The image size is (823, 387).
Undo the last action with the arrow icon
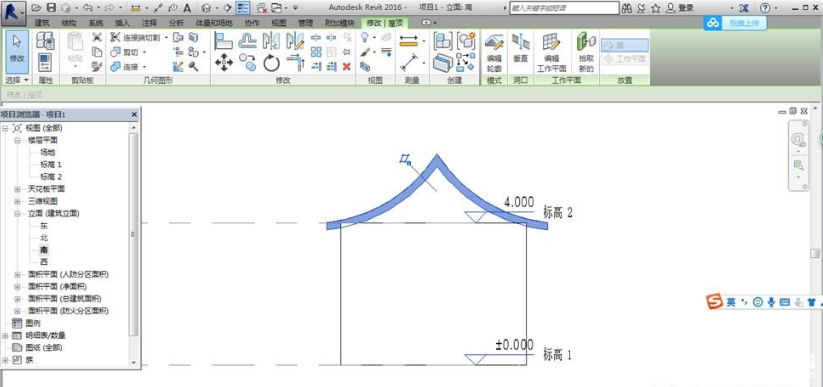89,8
